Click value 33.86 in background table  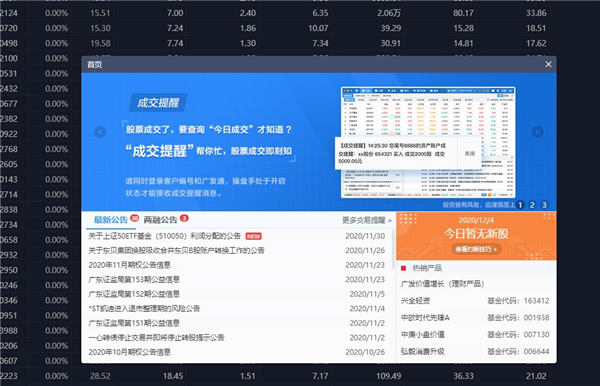click(536, 13)
